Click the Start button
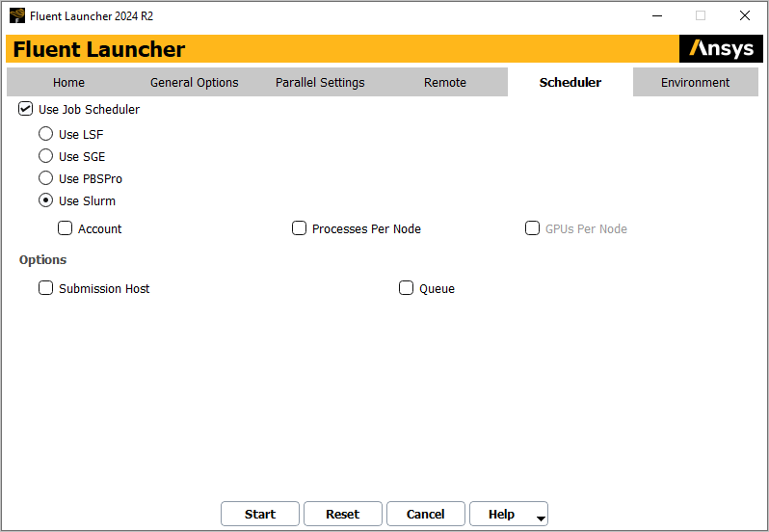769x532 pixels. click(x=260, y=514)
